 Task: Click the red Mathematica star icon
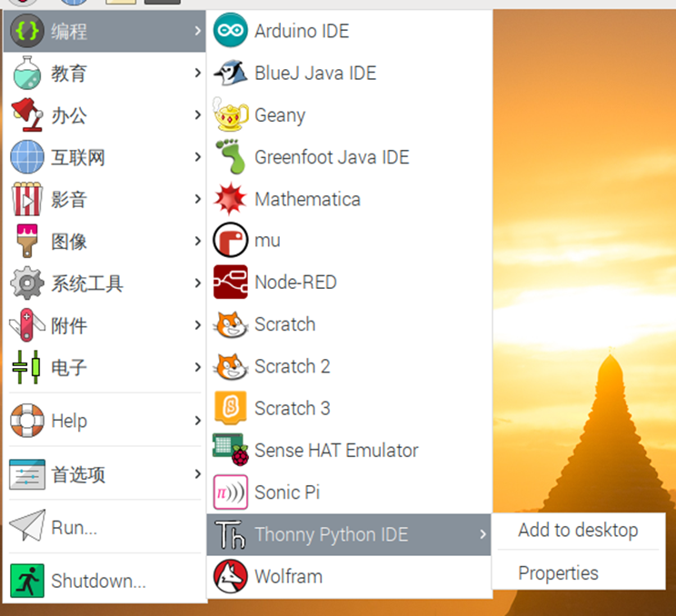coord(230,199)
